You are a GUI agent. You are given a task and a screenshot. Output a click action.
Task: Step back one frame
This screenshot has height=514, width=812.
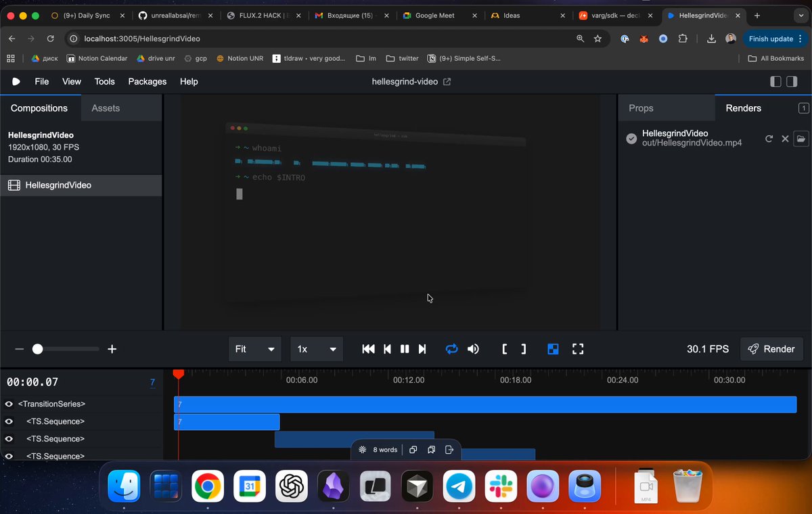click(x=387, y=349)
